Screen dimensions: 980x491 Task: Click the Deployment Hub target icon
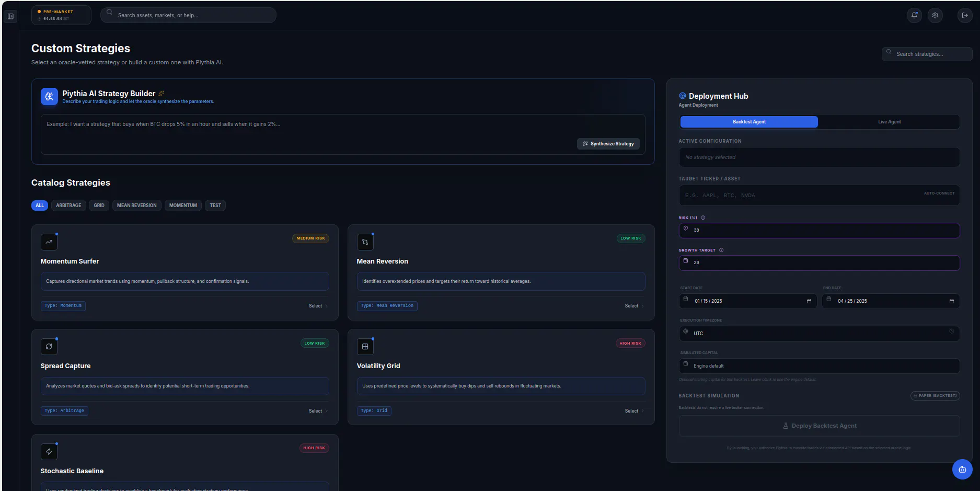(x=682, y=96)
